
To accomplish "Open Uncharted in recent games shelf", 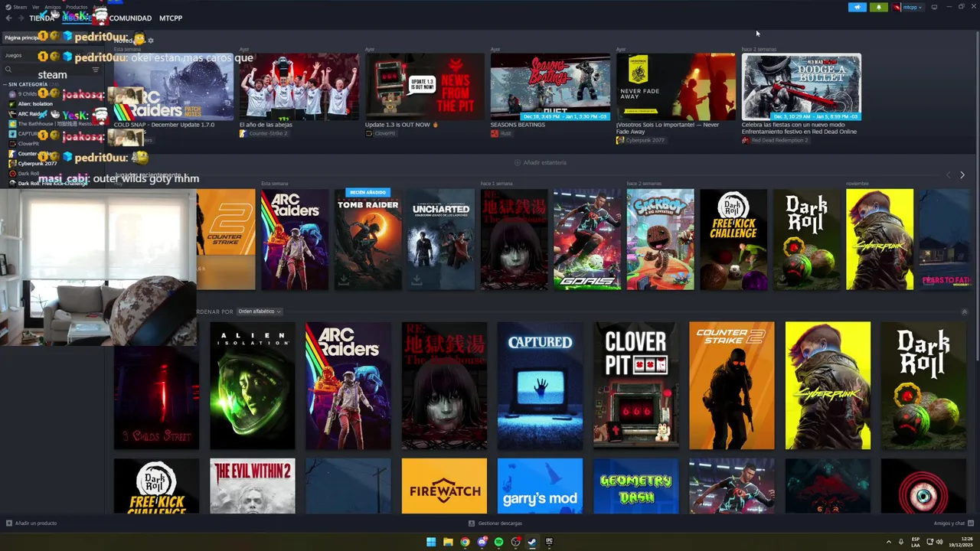I will [441, 240].
